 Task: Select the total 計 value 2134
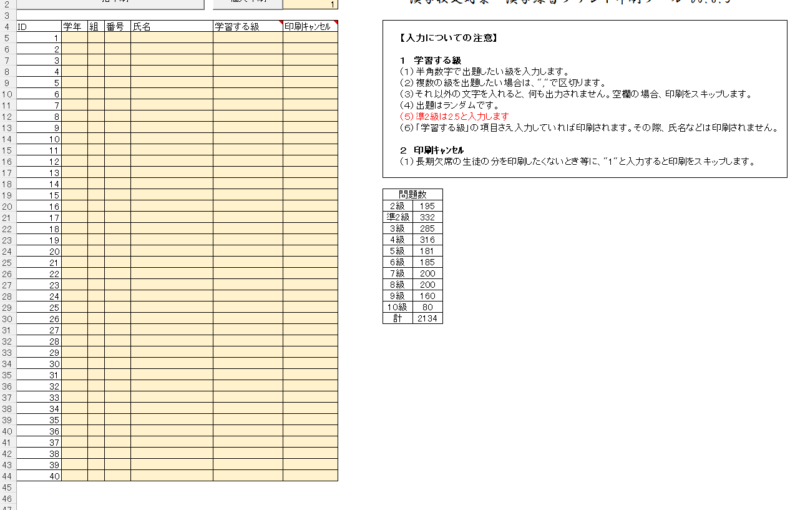point(426,318)
